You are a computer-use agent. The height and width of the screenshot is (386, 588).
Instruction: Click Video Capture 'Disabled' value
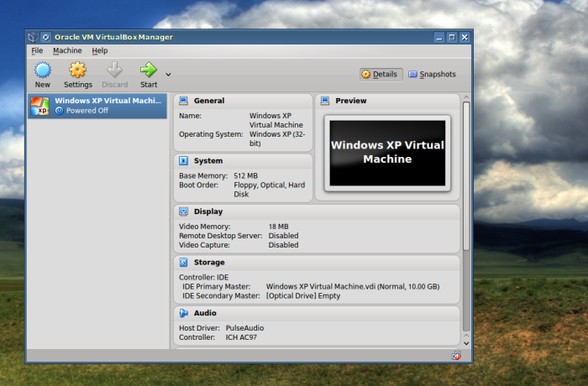(x=284, y=245)
